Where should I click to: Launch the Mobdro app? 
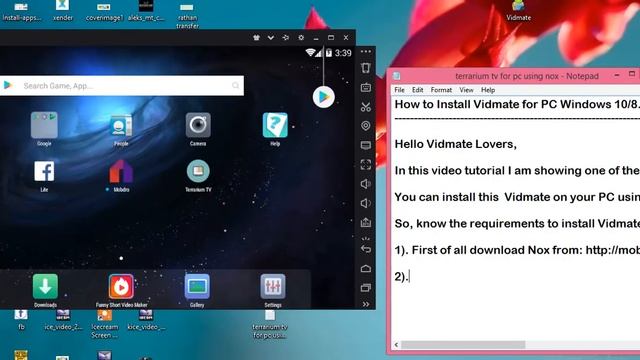click(121, 176)
